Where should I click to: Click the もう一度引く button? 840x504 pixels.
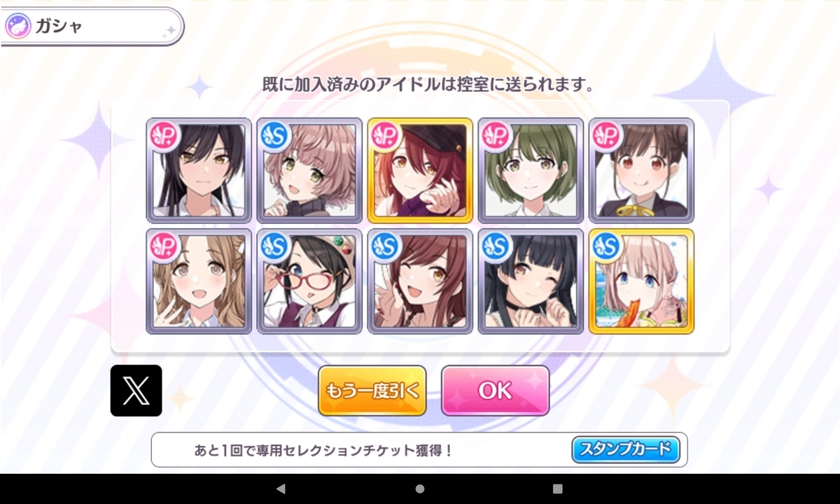point(372,391)
